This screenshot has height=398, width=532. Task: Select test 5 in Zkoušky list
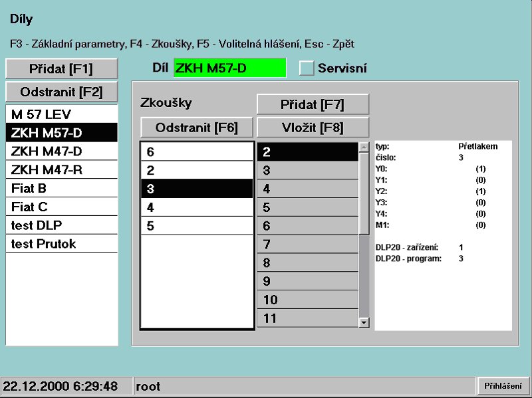point(197,227)
